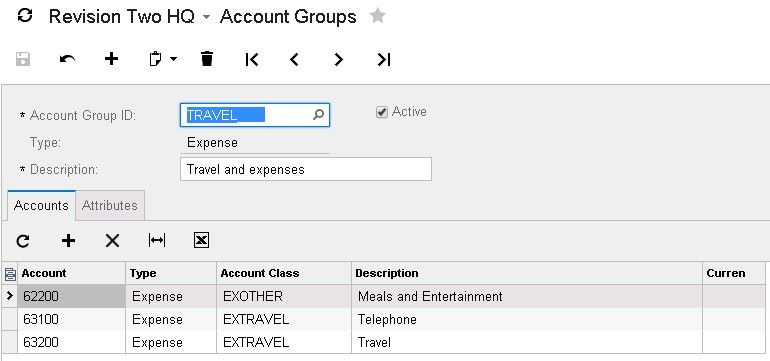Viewport: 770px width, 361px height.
Task: Click the Expense type cell in row 63100
Action: 171,319
